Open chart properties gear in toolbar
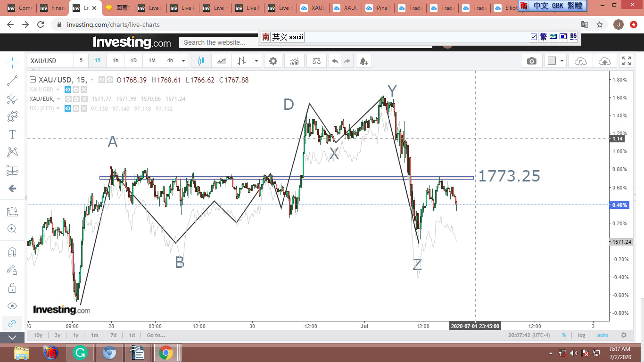This screenshot has width=644, height=362. 273,61
